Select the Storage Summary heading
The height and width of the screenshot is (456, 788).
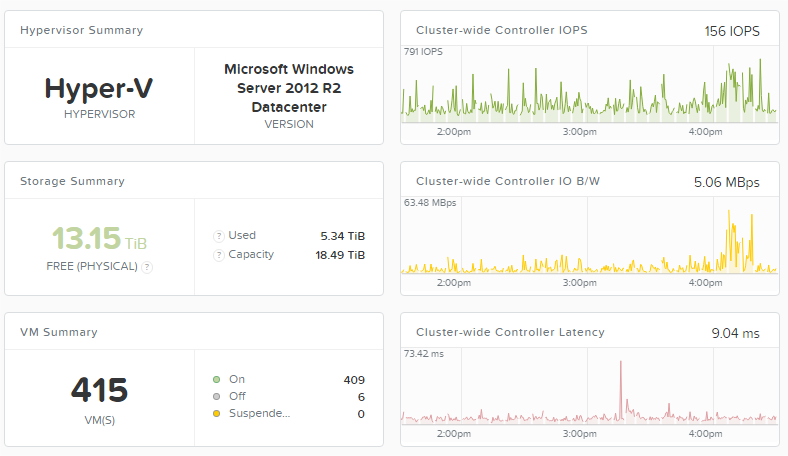(x=72, y=181)
